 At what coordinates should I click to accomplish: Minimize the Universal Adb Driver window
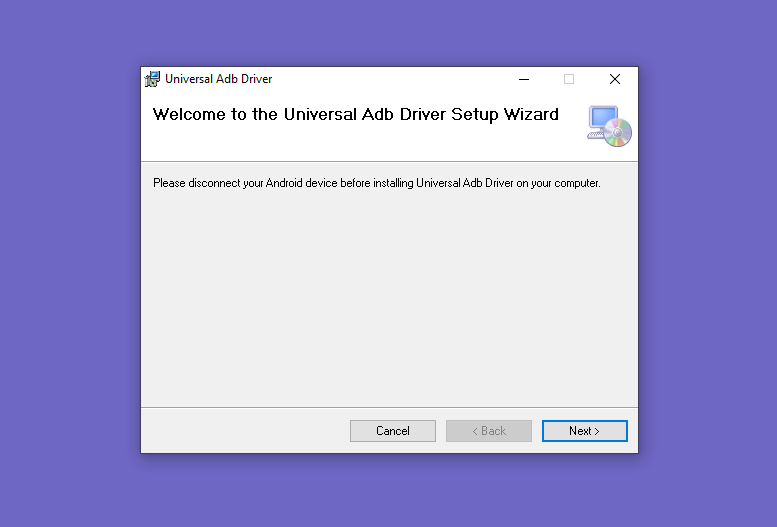(x=524, y=79)
